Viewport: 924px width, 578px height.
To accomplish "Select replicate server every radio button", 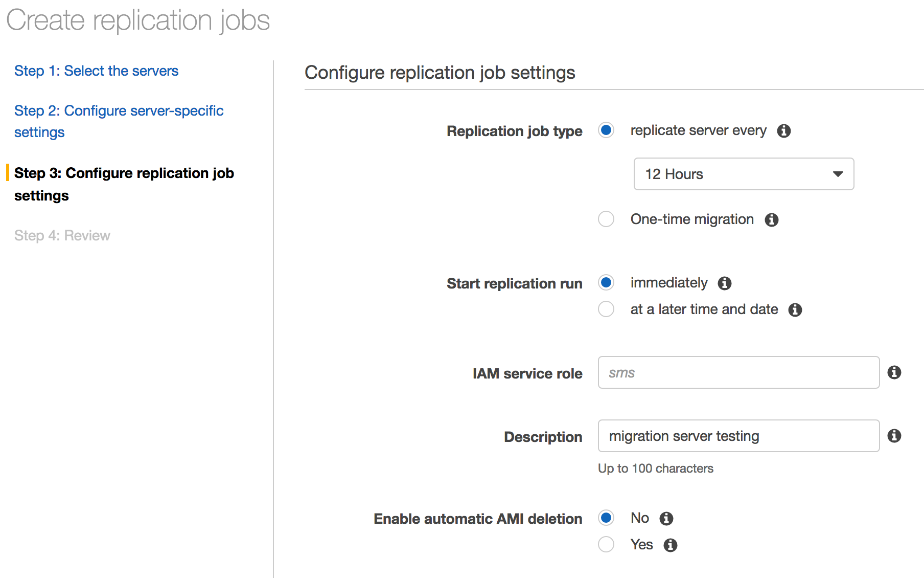I will pos(606,130).
